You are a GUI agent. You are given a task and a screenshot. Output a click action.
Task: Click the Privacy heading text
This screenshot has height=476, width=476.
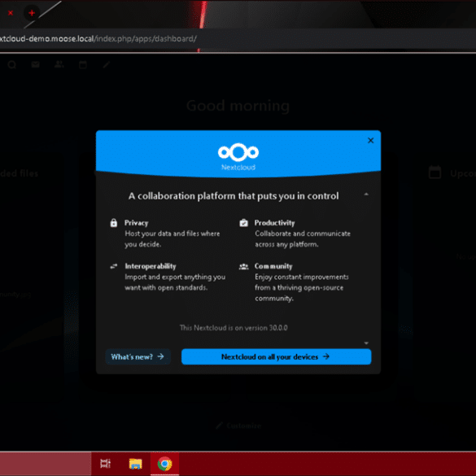[137, 223]
